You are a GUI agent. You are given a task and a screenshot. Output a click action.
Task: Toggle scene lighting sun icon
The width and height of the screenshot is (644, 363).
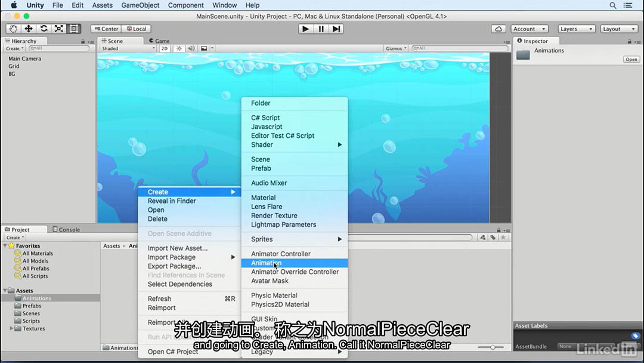(x=179, y=48)
